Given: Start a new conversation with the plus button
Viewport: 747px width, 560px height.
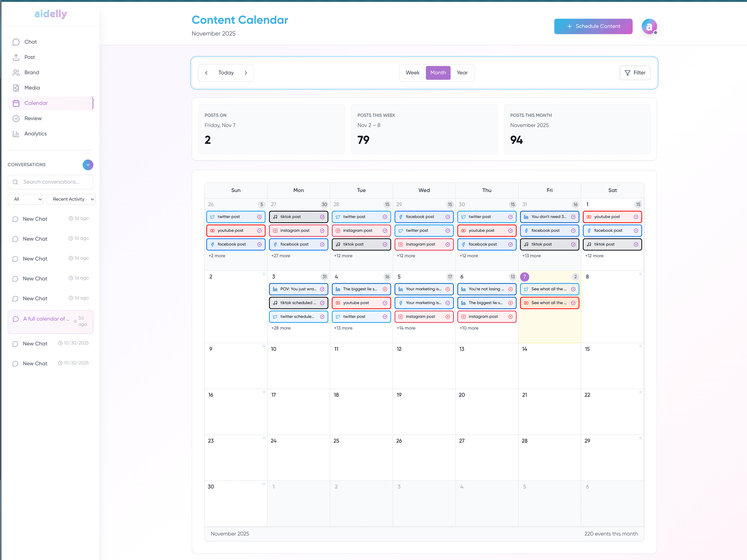Looking at the screenshot, I should (x=88, y=165).
